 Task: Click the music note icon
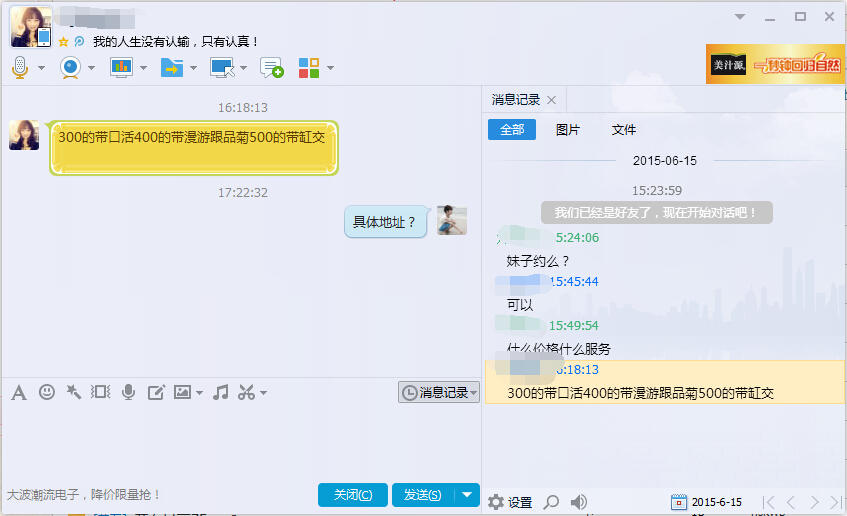tap(221, 392)
